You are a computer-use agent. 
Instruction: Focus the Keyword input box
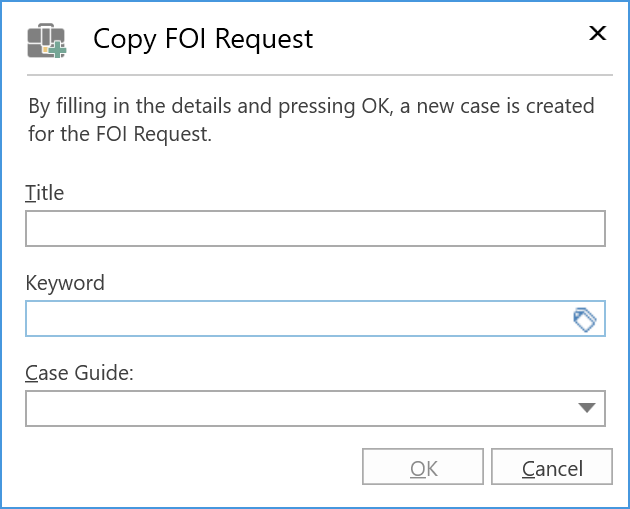[296, 319]
